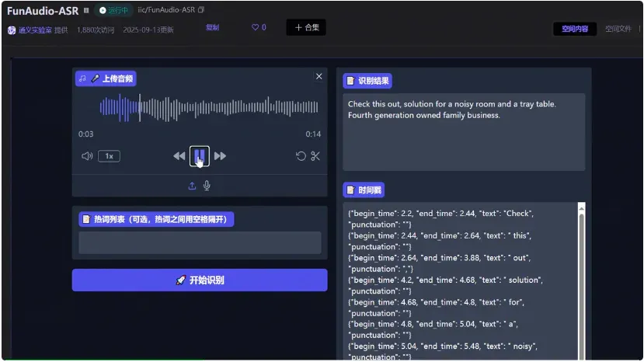Click the recognition result text box

(464, 132)
